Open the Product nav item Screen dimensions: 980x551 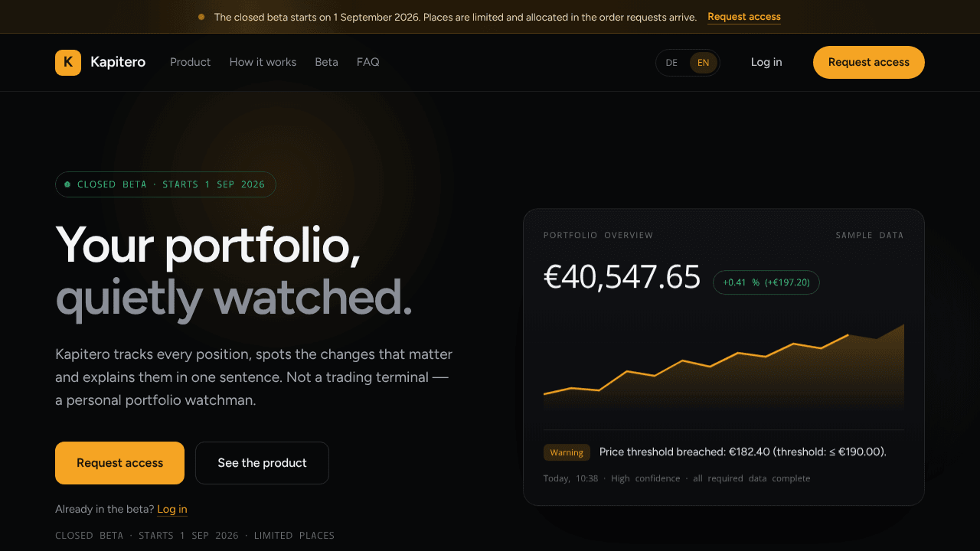point(190,62)
